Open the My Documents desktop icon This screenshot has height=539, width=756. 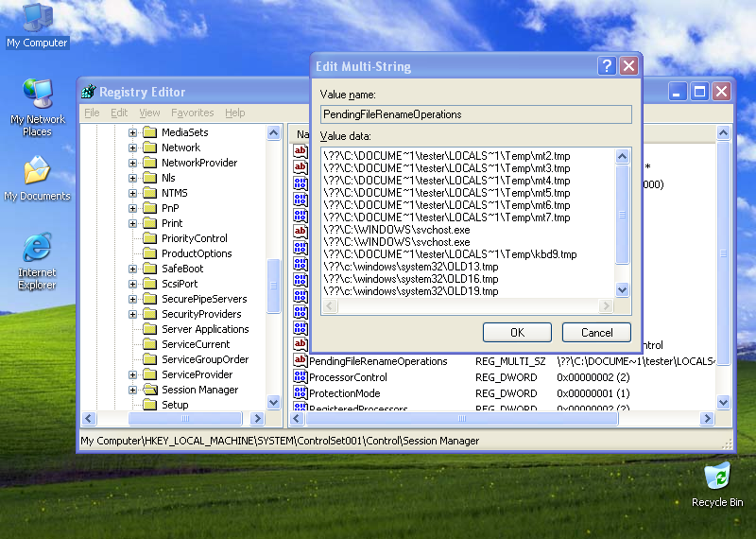37,178
